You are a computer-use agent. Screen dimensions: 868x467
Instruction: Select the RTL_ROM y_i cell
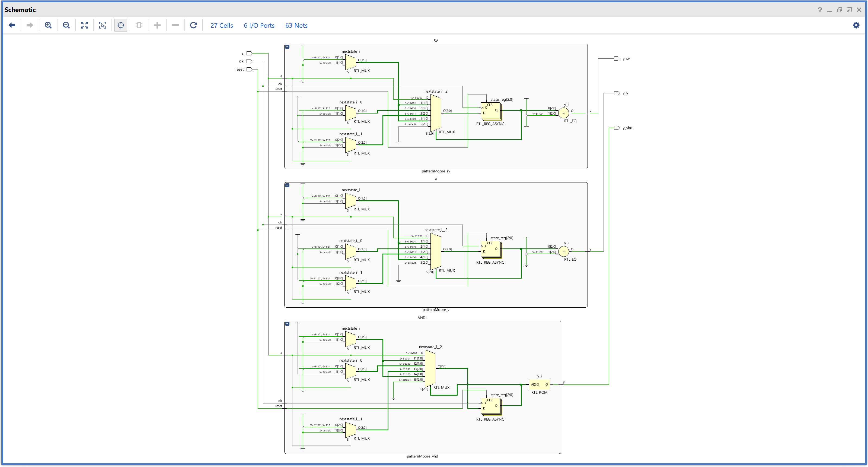pyautogui.click(x=539, y=384)
